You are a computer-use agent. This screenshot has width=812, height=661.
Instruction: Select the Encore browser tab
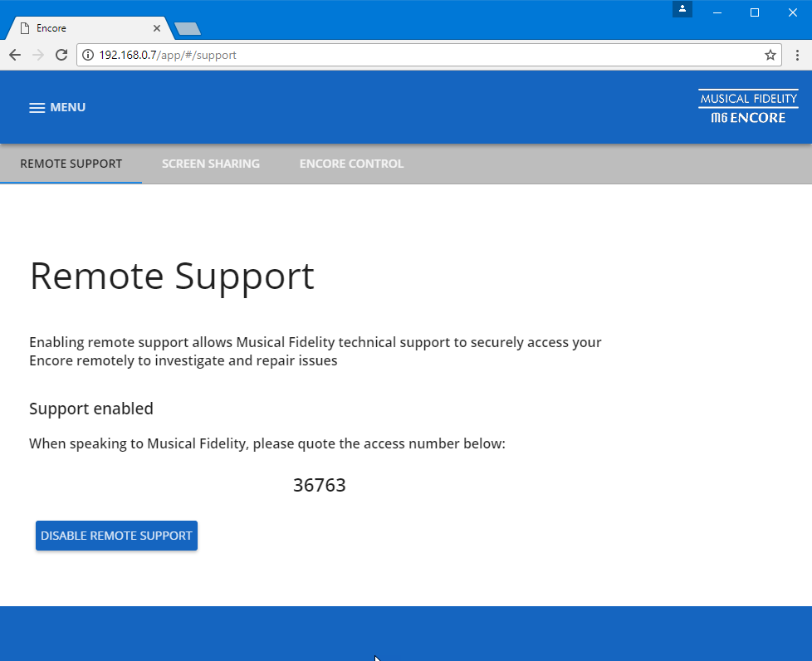88,28
